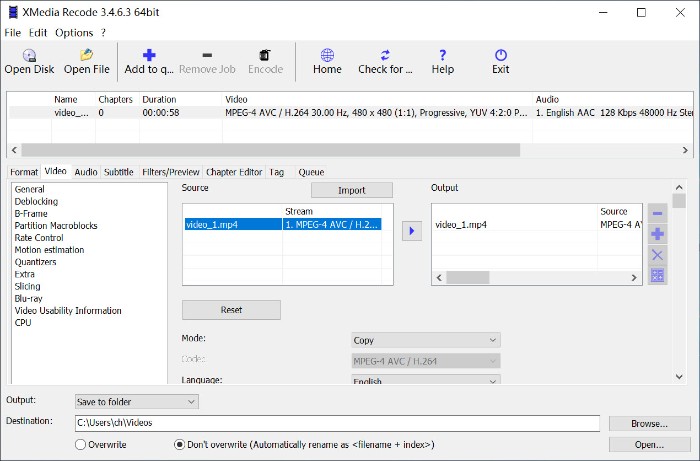
Task: Click the Reset button
Action: click(231, 310)
